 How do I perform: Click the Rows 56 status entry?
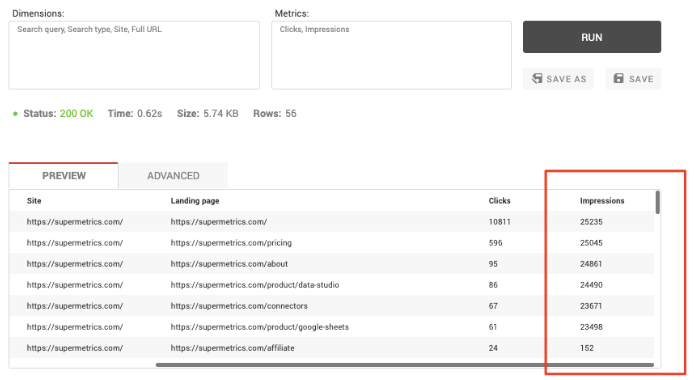(275, 114)
